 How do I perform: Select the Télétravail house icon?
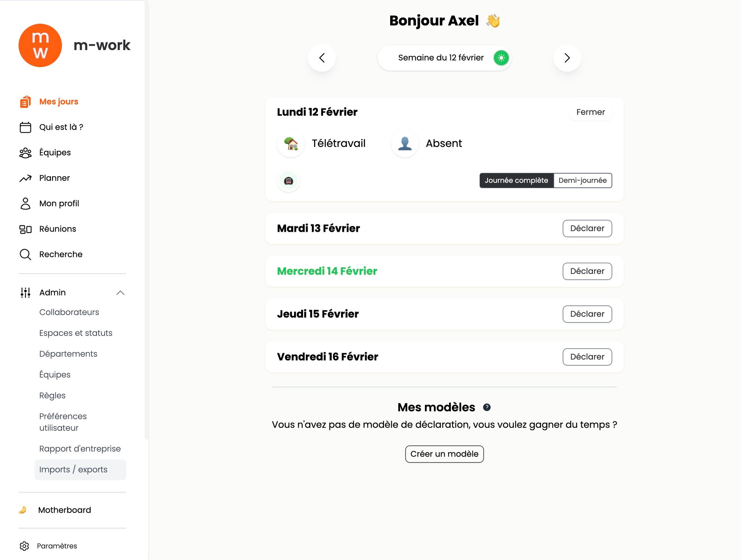click(x=291, y=143)
